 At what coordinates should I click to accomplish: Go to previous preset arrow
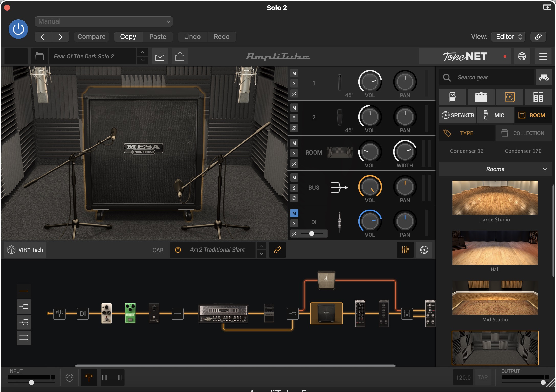click(43, 37)
